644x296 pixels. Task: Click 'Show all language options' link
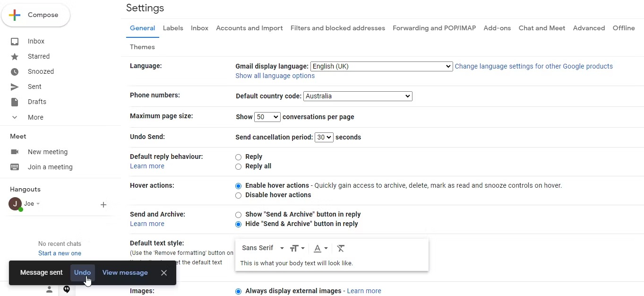(x=275, y=76)
